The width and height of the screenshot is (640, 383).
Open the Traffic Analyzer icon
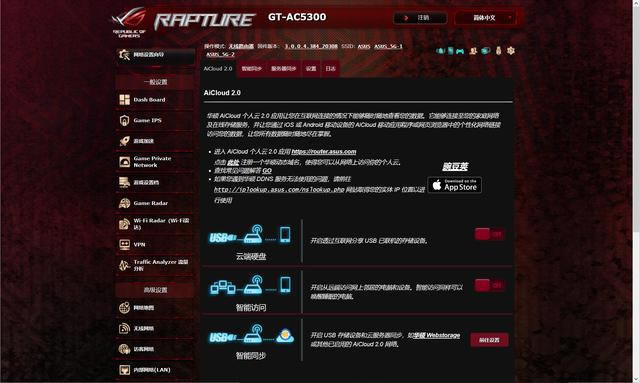124,265
